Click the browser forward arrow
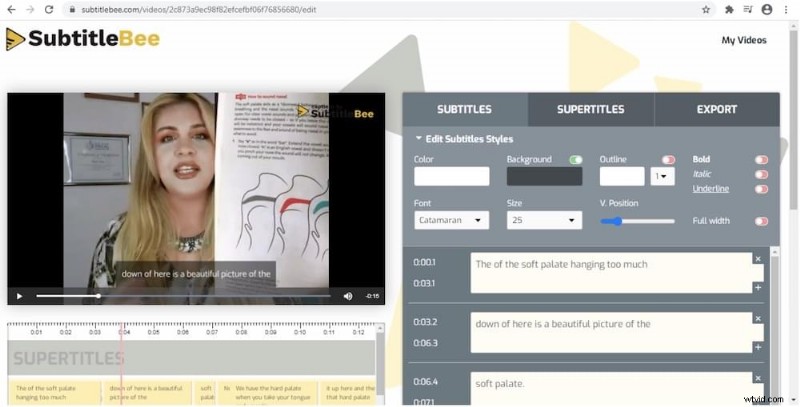 tap(30, 9)
